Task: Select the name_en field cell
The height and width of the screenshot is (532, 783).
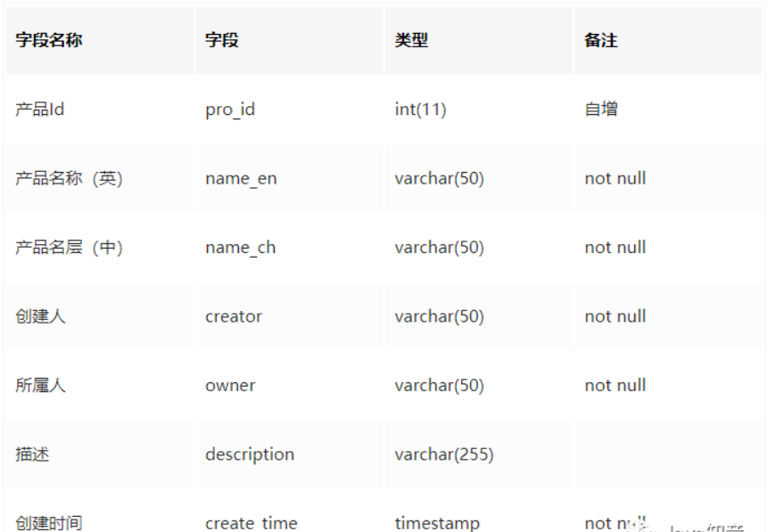Action: coord(289,178)
